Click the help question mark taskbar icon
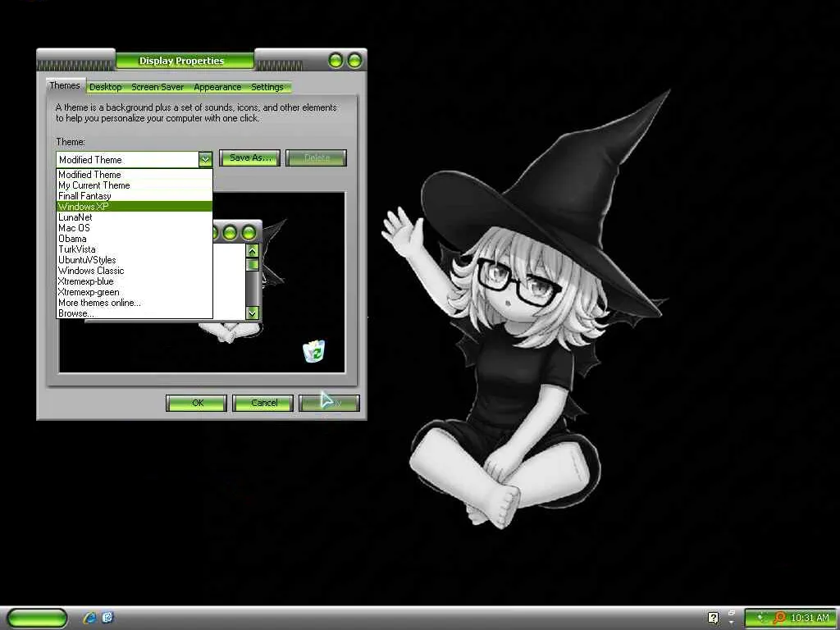840x630 pixels. pos(713,618)
